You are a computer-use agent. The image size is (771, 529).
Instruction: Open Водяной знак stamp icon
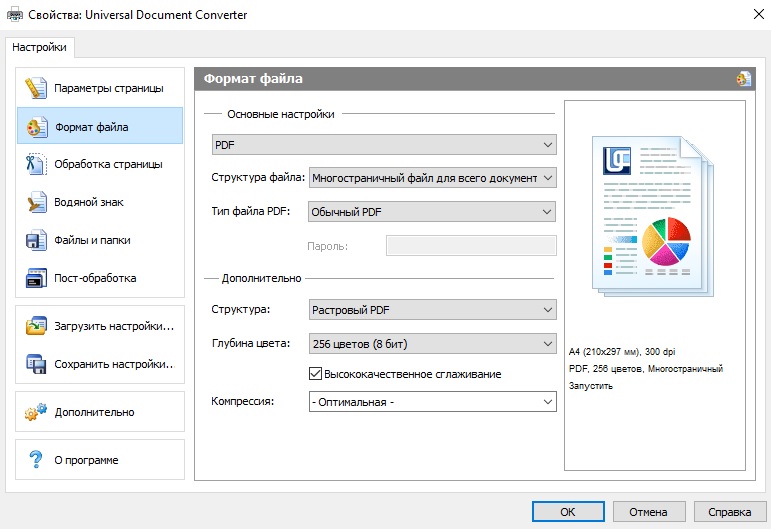37,202
